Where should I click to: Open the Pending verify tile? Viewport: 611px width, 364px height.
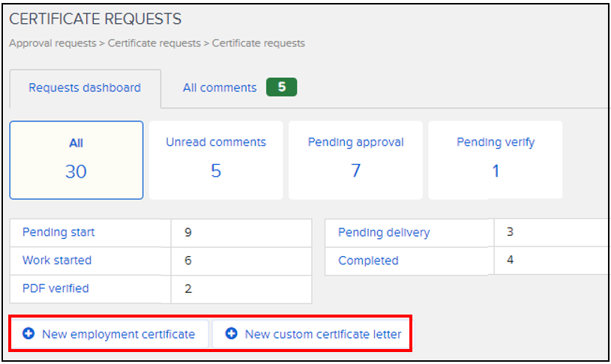point(496,160)
